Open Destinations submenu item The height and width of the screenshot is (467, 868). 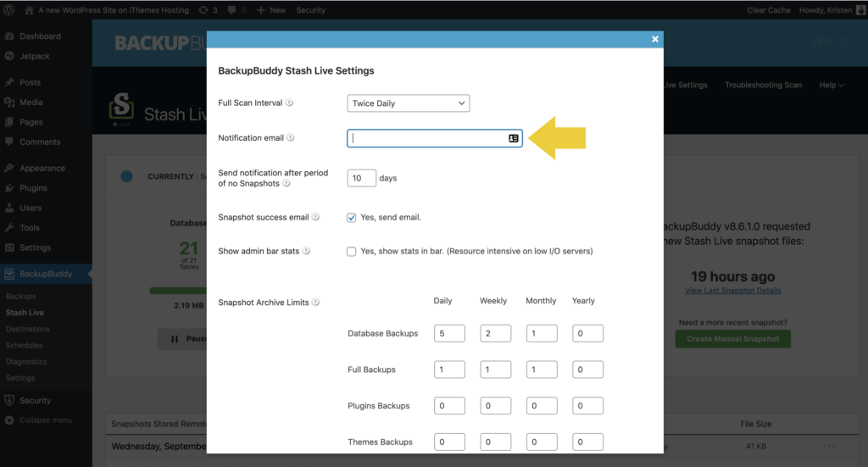28,329
